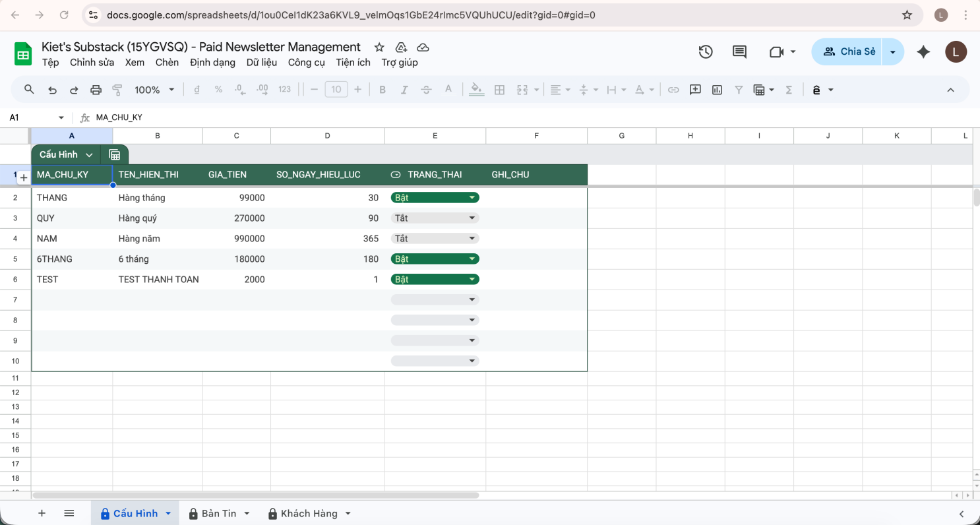The width and height of the screenshot is (980, 525).
Task: Star this spreadsheet document
Action: click(x=379, y=47)
